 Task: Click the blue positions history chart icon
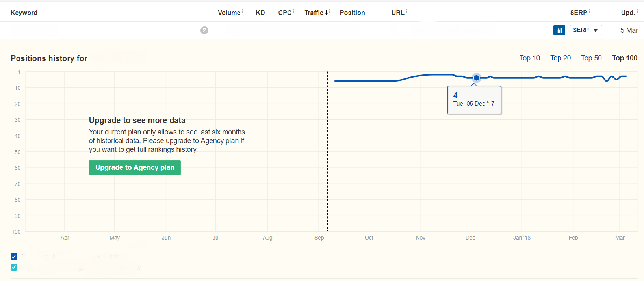point(559,30)
